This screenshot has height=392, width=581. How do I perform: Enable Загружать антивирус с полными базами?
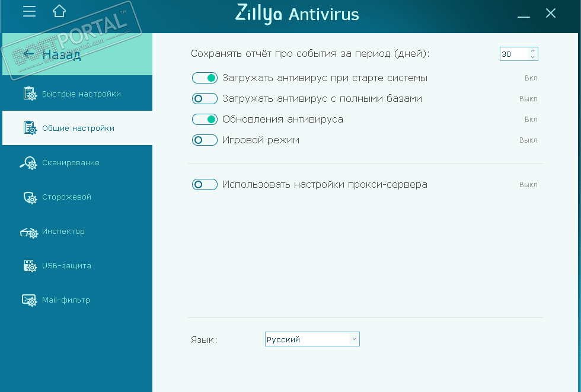(x=205, y=98)
